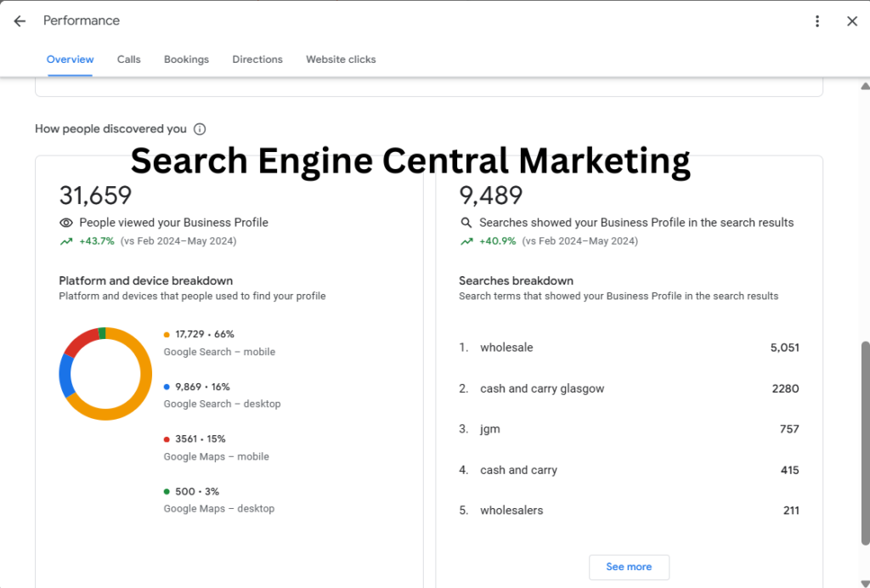Click the 415 search count
Screen dimensions: 870x588
click(x=789, y=471)
